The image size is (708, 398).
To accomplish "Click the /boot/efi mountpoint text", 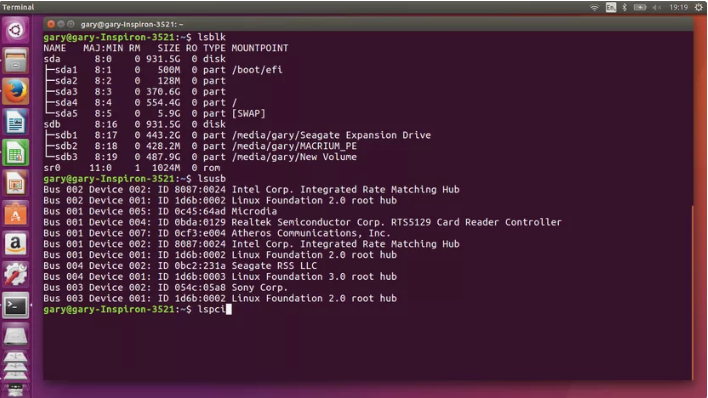I will 257,70.
